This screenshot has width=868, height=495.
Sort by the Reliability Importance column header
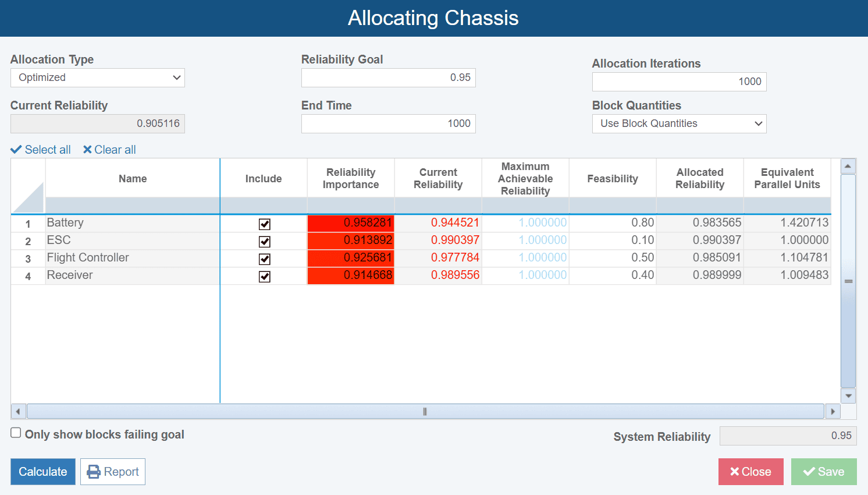[x=351, y=178]
